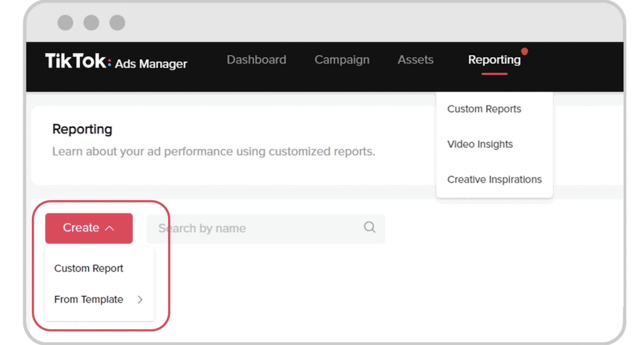Collapse the Create menu using its chevron
Viewport: 644px width, 345px height.
tap(109, 228)
